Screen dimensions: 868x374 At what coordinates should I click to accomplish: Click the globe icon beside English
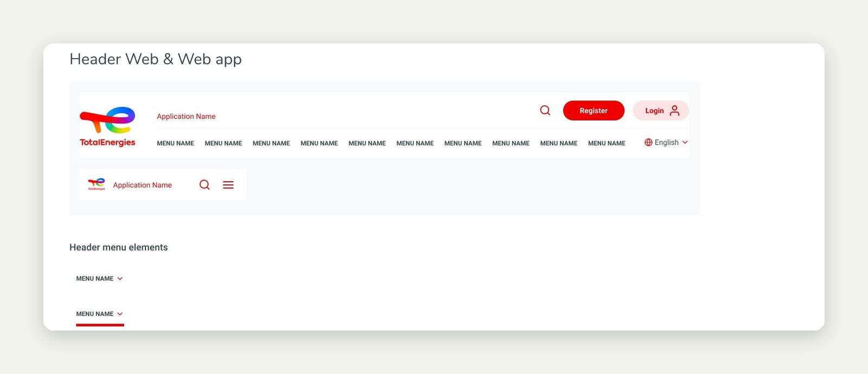coord(648,142)
